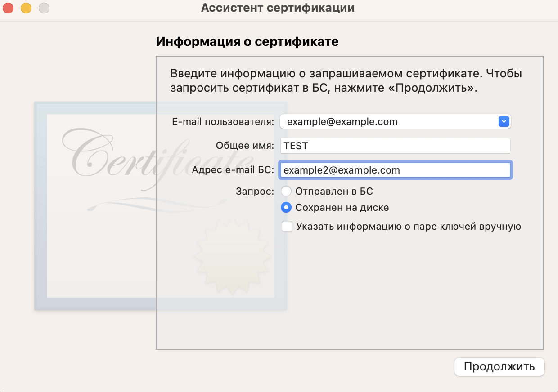The image size is (558, 392).
Task: Click the 'Ассистент сертификации' window title
Action: pos(278,8)
